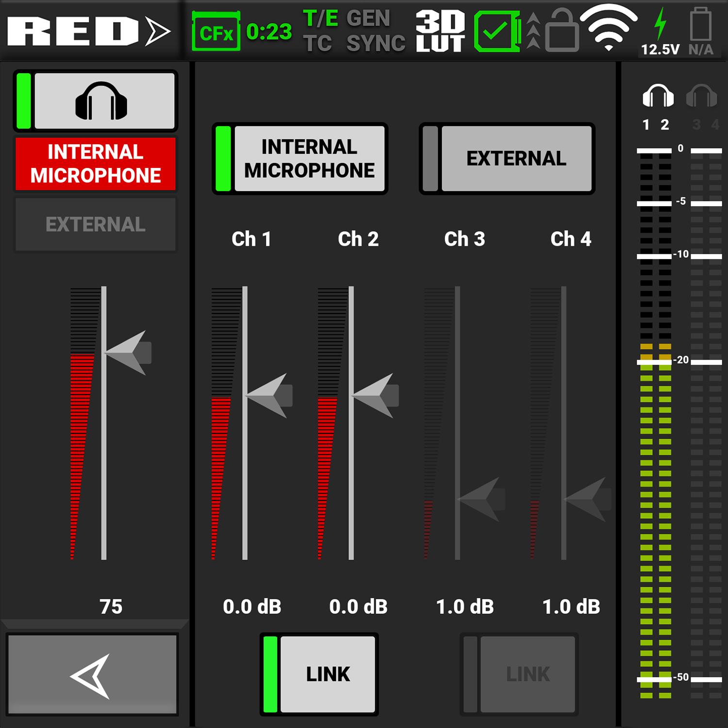The width and height of the screenshot is (728, 728).
Task: Toggle Ch 1 and Ch 2 LINK
Action: click(x=319, y=674)
